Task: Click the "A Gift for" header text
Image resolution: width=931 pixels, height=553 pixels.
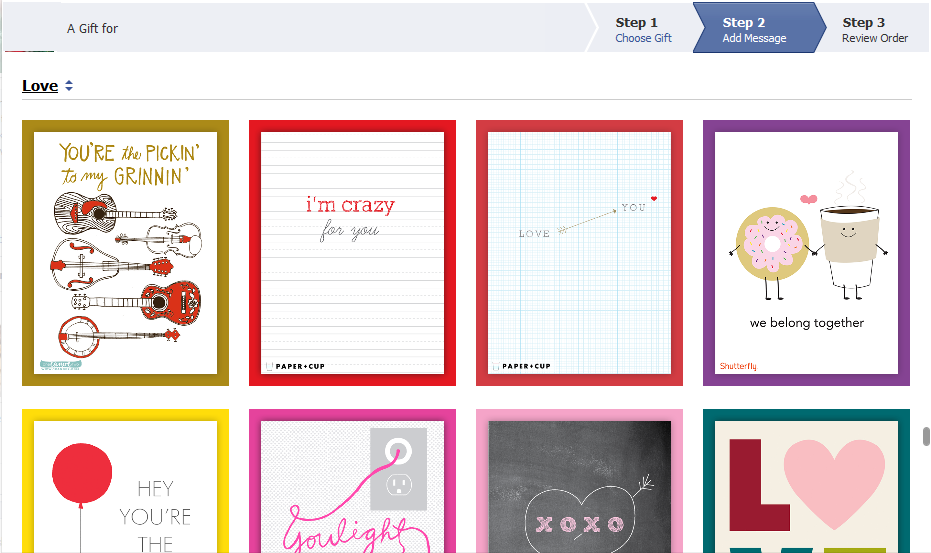Action: coord(92,29)
